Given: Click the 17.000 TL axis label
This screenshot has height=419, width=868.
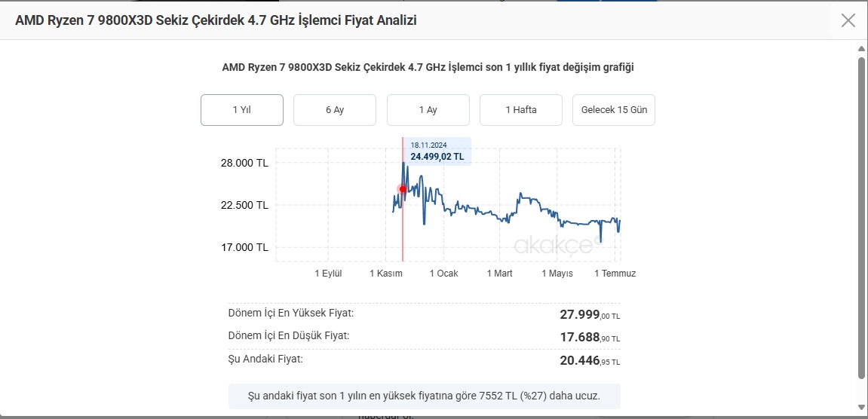Looking at the screenshot, I should tap(244, 247).
